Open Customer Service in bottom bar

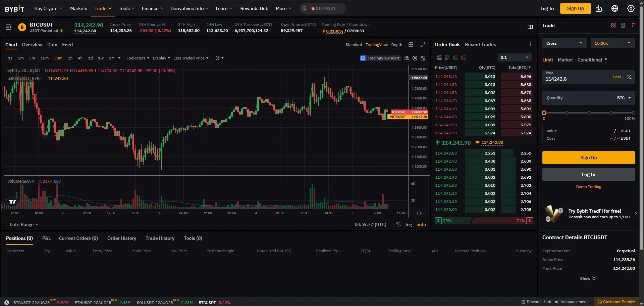(616, 302)
